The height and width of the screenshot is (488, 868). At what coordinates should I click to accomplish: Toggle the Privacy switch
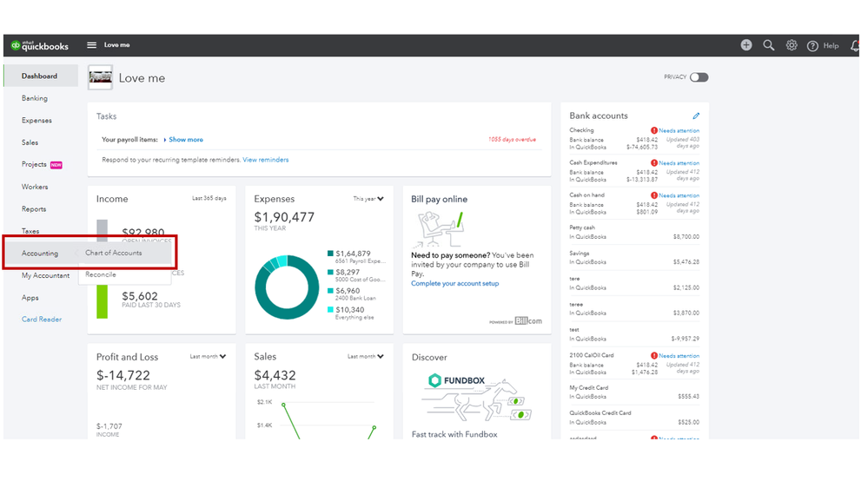click(x=699, y=77)
